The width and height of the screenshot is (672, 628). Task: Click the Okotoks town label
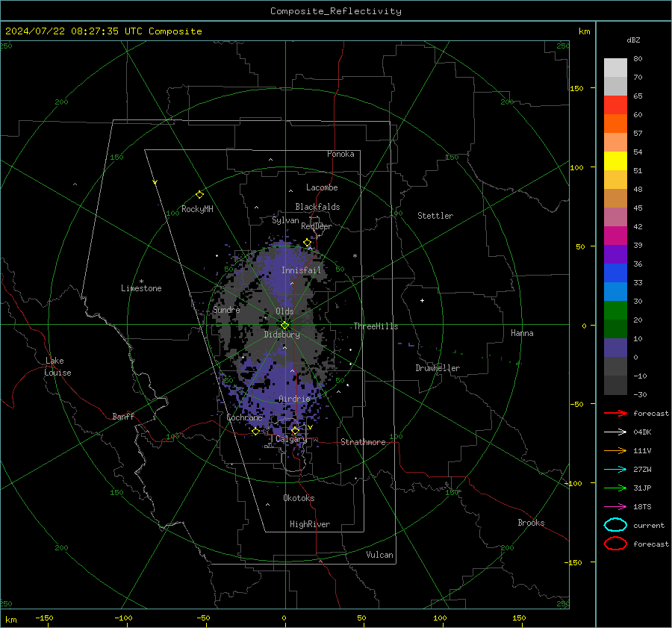(x=299, y=498)
